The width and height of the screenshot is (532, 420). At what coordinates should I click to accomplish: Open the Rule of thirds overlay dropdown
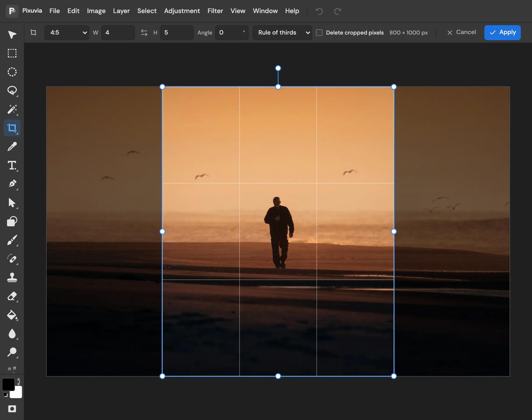point(282,32)
